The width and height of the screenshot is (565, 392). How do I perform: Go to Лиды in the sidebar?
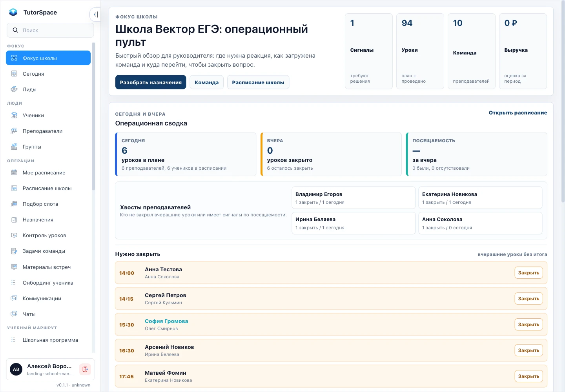pyautogui.click(x=48, y=89)
